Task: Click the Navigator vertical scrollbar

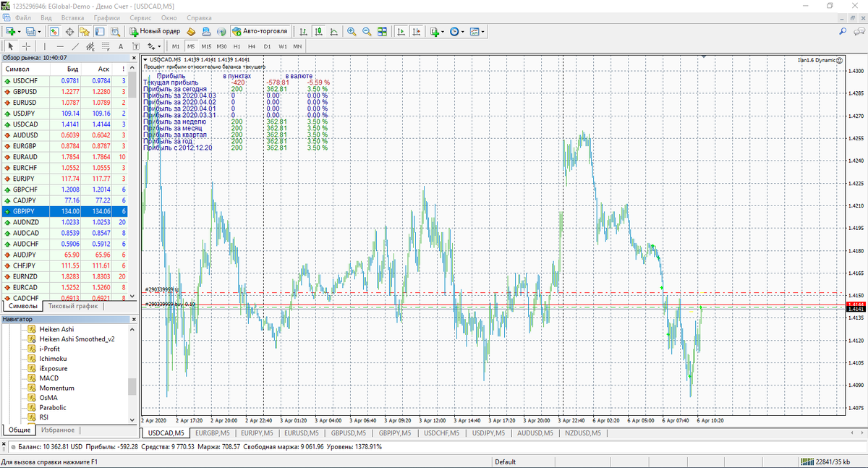Action: pyautogui.click(x=132, y=387)
